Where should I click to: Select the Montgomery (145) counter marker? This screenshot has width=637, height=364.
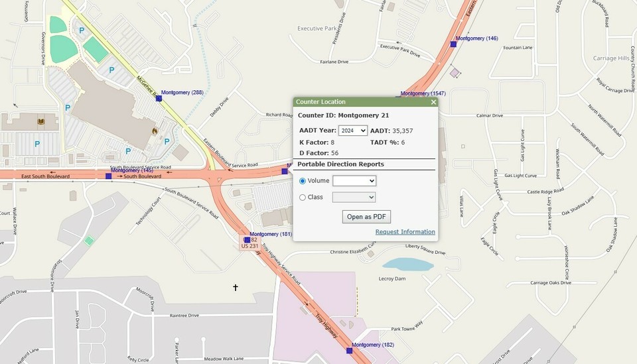tap(108, 176)
